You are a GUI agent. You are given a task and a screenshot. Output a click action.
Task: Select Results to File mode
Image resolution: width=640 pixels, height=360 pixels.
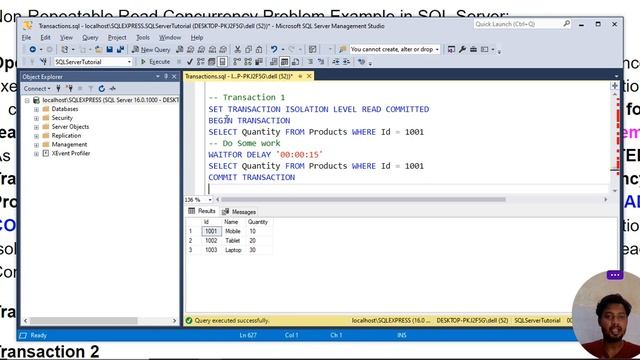click(x=296, y=62)
